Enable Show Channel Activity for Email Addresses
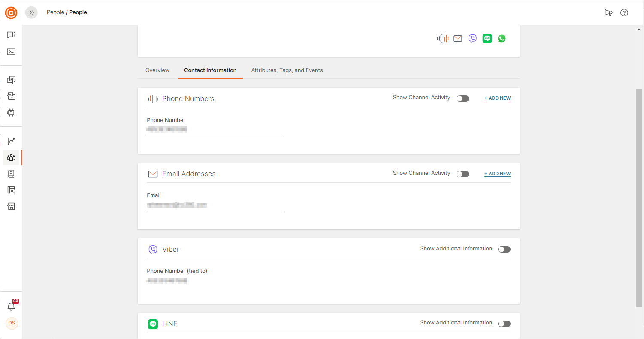 463,174
